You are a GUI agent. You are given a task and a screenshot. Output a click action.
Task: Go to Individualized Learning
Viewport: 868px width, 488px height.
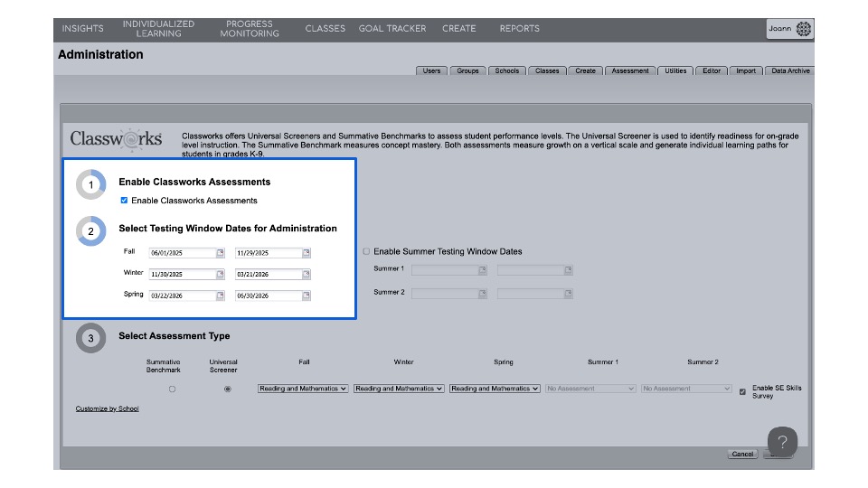pos(158,29)
